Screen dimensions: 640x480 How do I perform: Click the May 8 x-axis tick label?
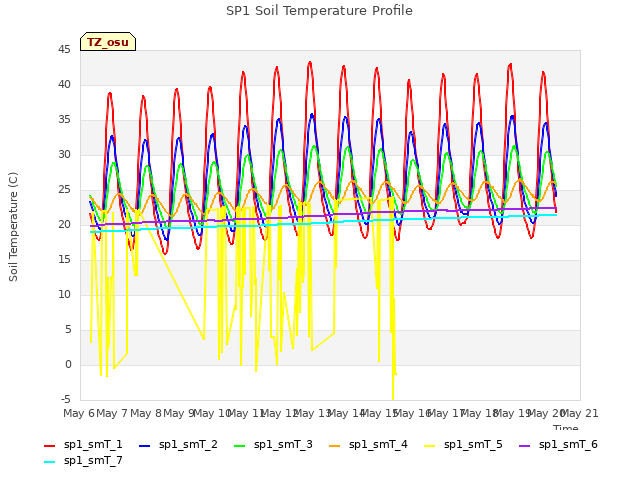click(146, 413)
